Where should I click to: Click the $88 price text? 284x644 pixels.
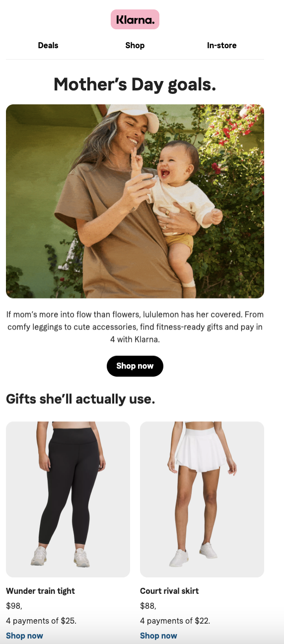click(148, 606)
